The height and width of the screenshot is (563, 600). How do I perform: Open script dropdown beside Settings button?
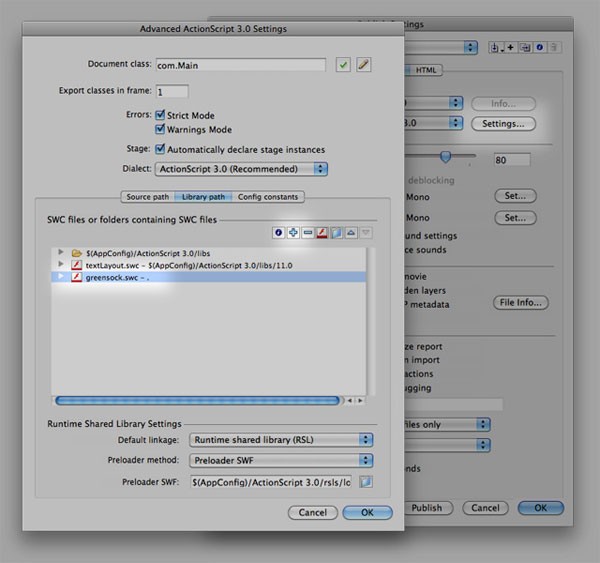pyautogui.click(x=434, y=122)
